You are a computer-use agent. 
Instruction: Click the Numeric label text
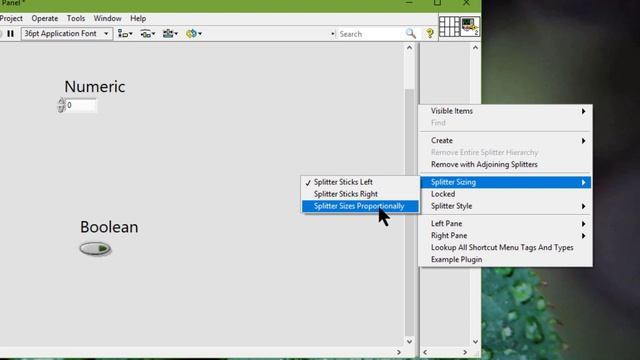click(95, 87)
